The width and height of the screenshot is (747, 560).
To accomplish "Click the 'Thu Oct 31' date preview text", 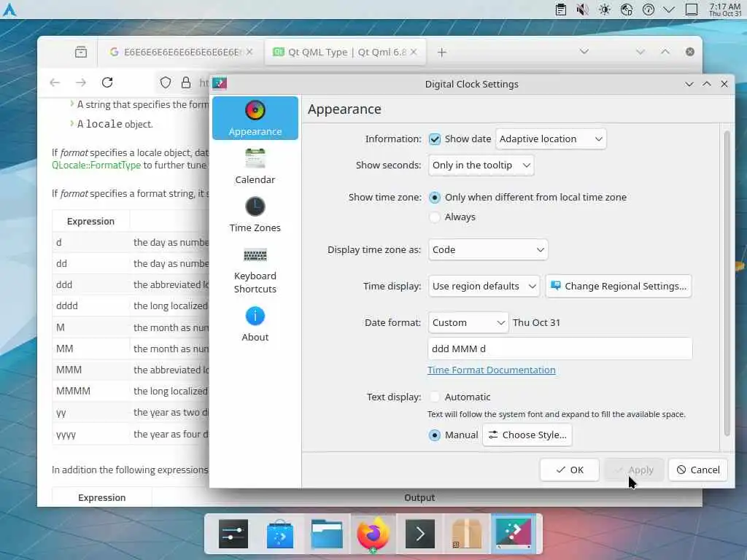I will point(536,322).
